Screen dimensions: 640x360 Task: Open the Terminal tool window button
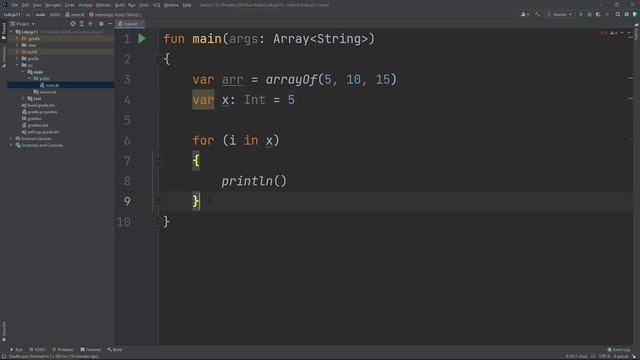point(91,349)
